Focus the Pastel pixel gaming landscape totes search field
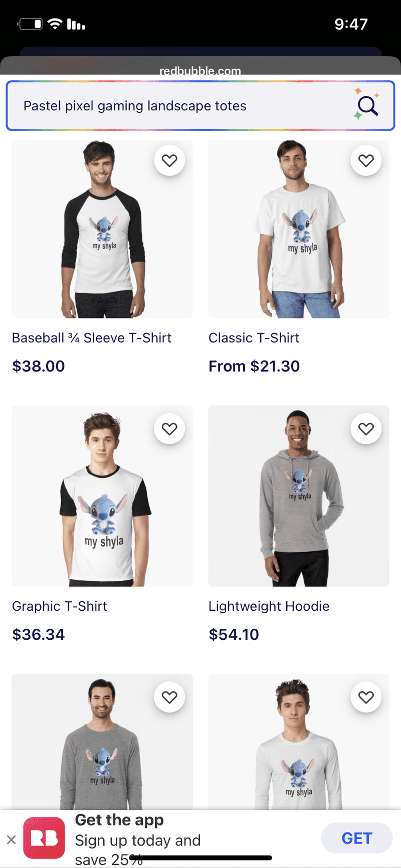401x868 pixels. pos(200,105)
